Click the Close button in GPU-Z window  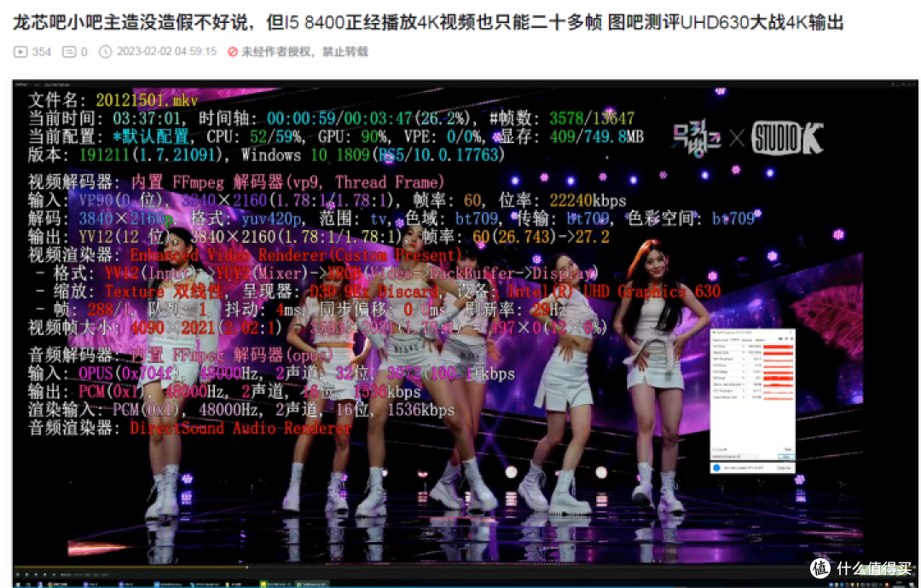click(x=786, y=457)
